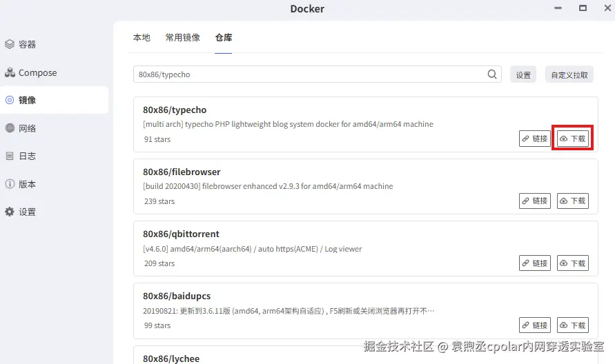Click the filebrowser enhanced v2.9.3 description
This screenshot has width=615, height=364.
tap(268, 186)
